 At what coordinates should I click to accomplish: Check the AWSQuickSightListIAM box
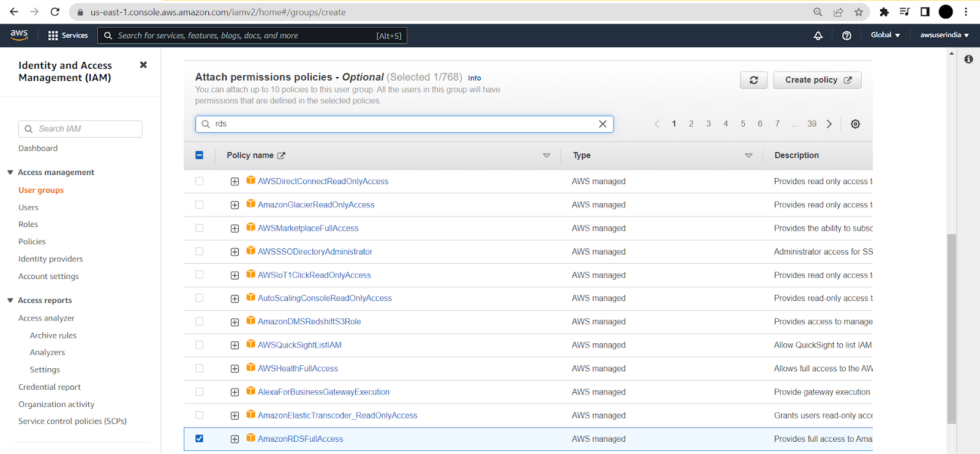199,345
